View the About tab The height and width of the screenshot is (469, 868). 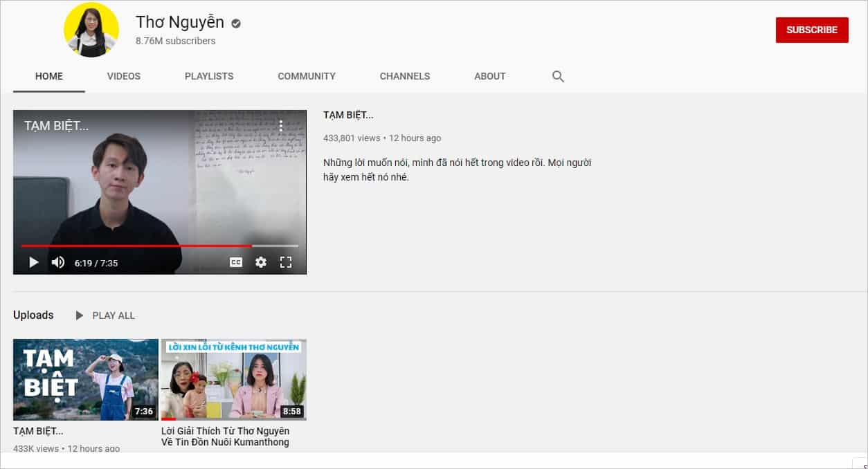coord(490,76)
